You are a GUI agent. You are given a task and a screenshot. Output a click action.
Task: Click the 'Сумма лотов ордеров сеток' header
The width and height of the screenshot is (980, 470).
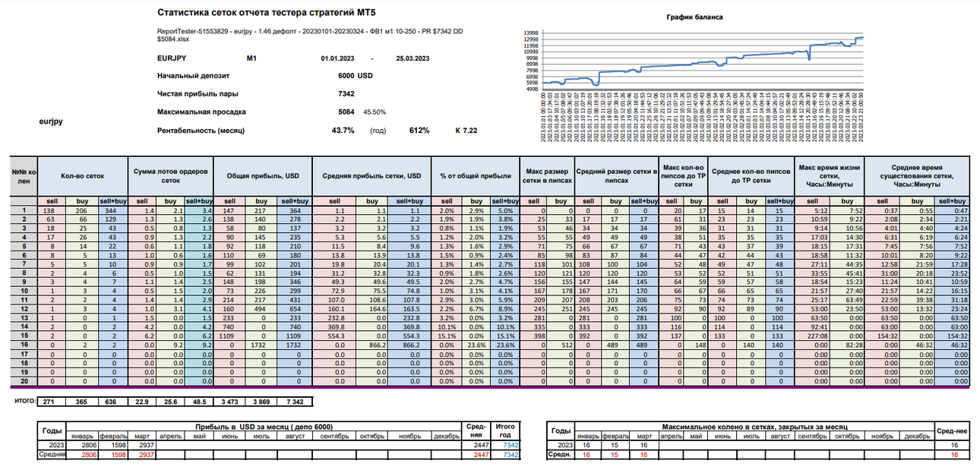click(172, 175)
